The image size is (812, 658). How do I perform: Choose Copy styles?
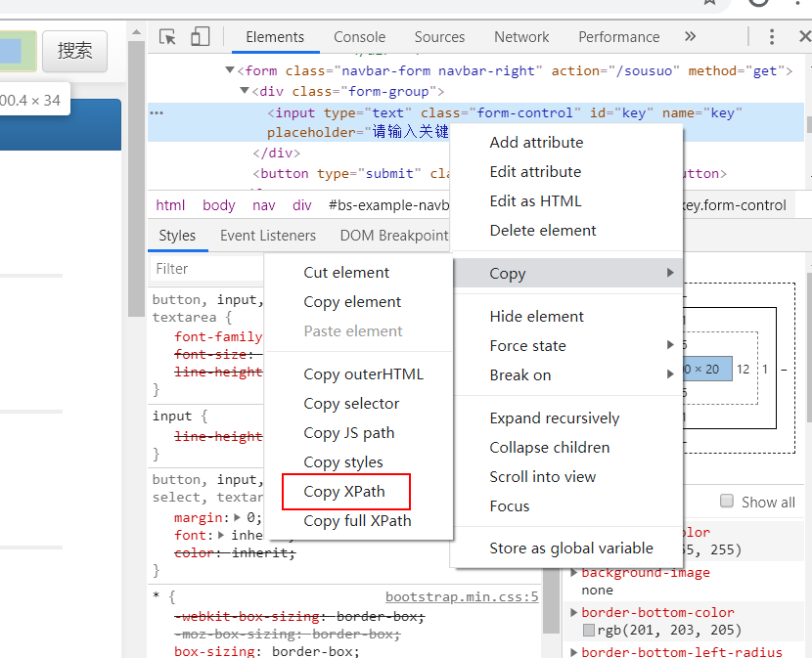click(x=343, y=462)
